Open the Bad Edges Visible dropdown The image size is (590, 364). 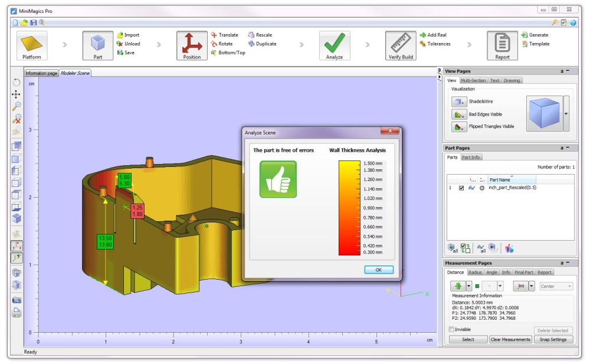coord(458,114)
